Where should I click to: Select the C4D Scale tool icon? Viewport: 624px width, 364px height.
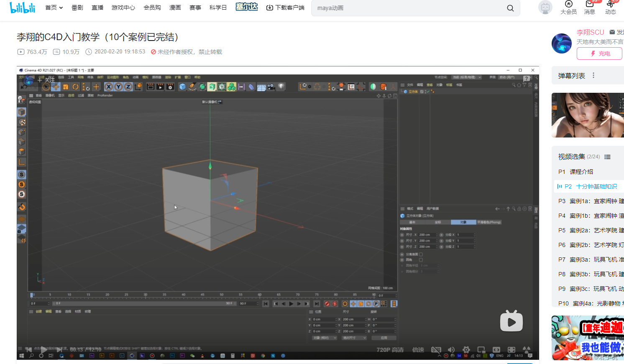pyautogui.click(x=66, y=87)
